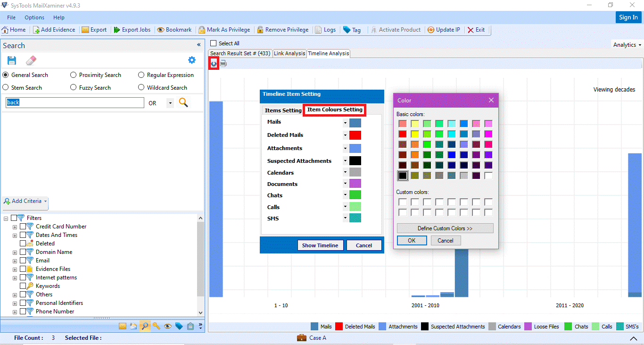
Task: Open the OR operator dropdown
Action: (170, 103)
